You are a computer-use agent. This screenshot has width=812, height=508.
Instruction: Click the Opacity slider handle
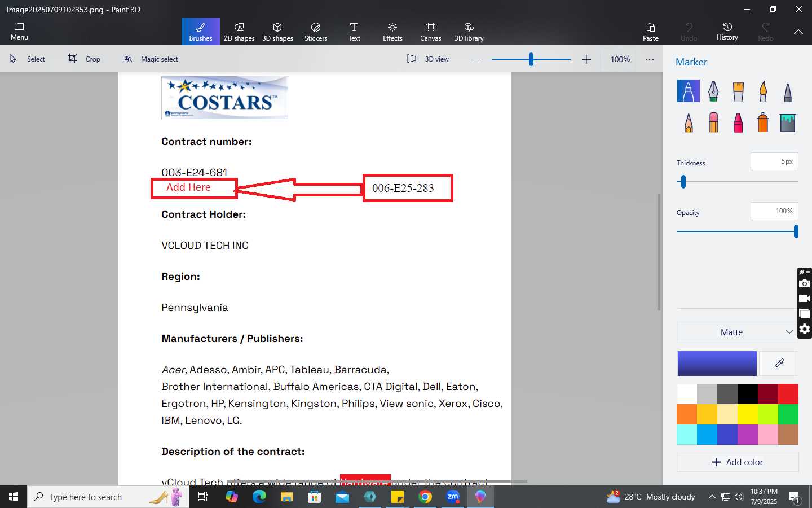796,231
